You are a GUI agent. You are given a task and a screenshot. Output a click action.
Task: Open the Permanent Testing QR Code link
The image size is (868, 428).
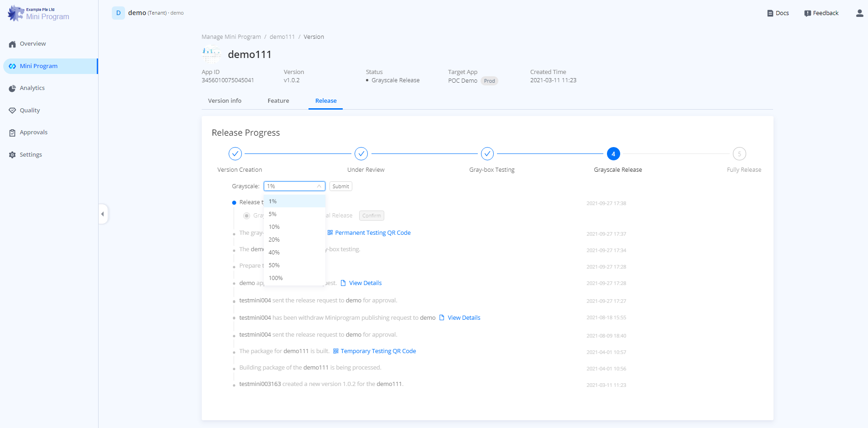372,233
